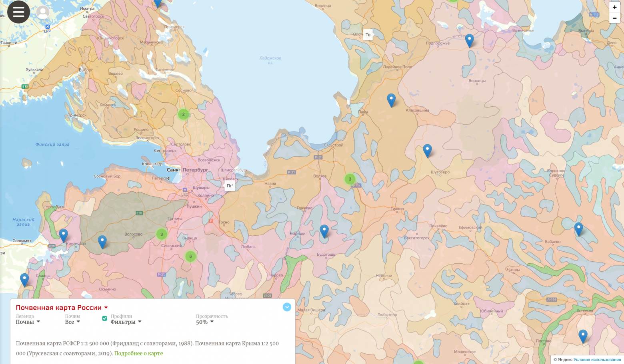Zoom out the map with minus

[614, 18]
